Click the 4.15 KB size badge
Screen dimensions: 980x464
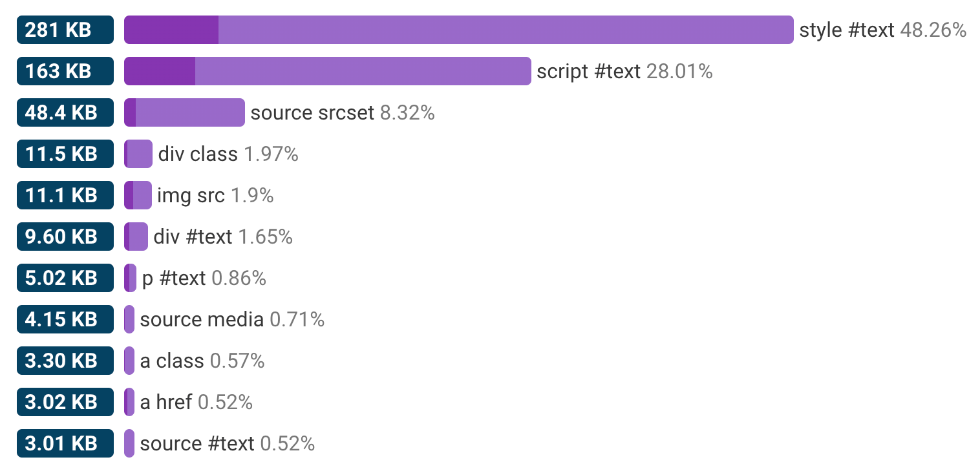pos(65,319)
